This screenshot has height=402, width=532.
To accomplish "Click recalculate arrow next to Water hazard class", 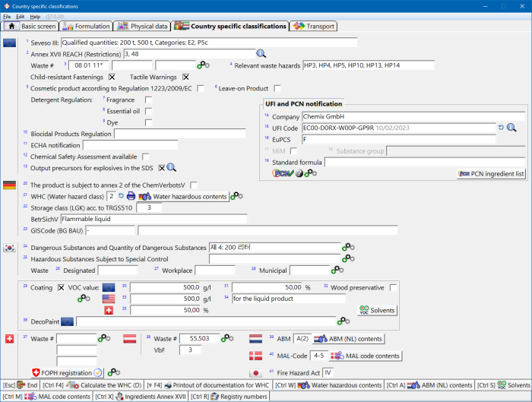I will 122,196.
